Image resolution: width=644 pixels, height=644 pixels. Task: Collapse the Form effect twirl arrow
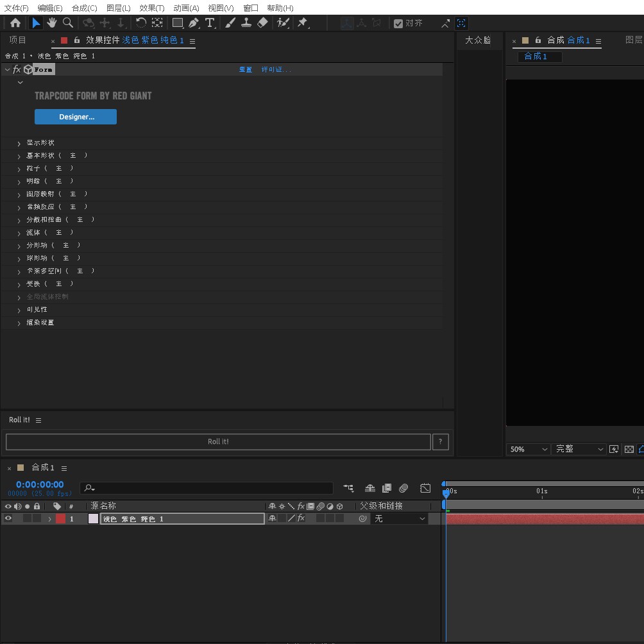7,69
